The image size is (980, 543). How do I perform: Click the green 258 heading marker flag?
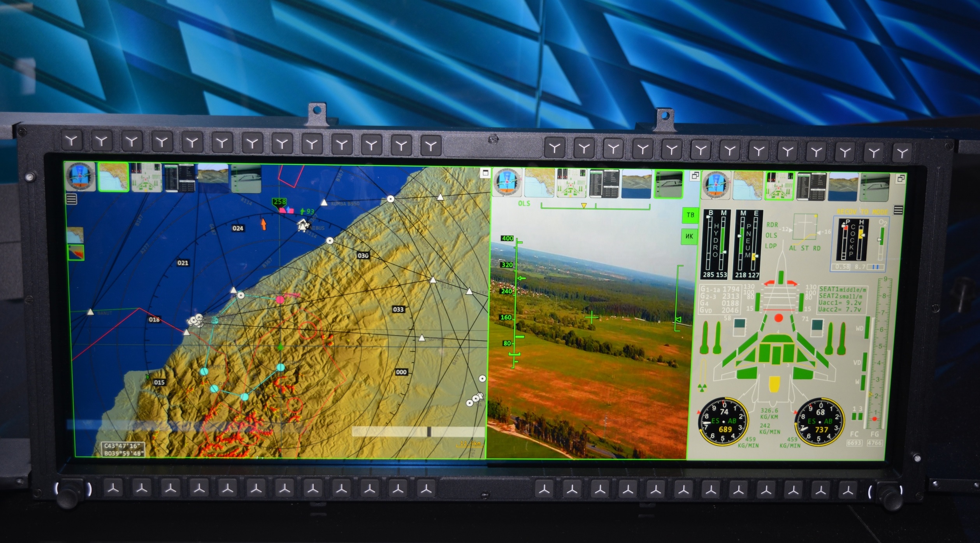pos(279,202)
